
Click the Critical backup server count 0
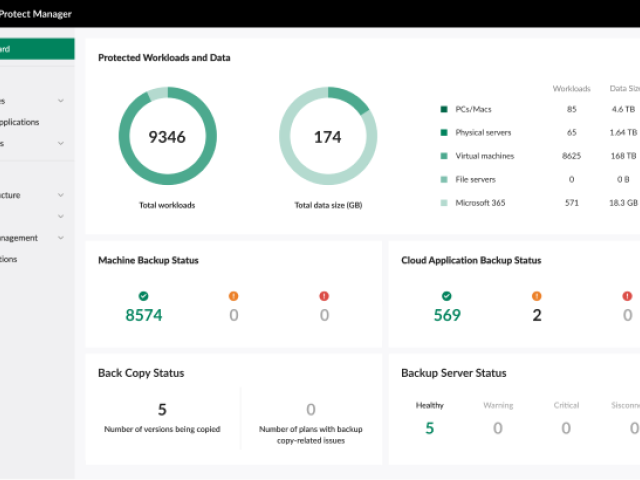(x=566, y=428)
